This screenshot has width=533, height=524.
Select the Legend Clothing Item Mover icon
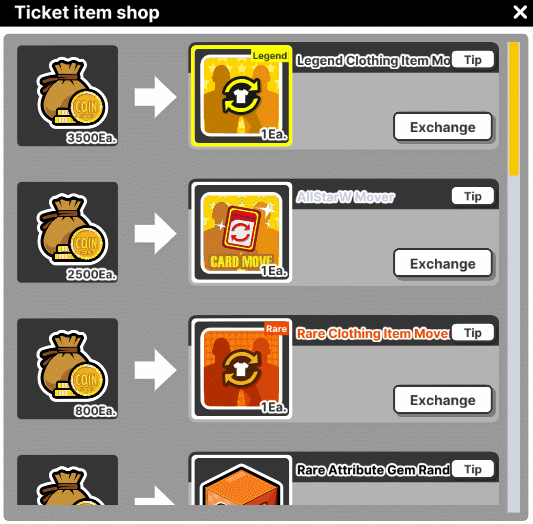[241, 95]
